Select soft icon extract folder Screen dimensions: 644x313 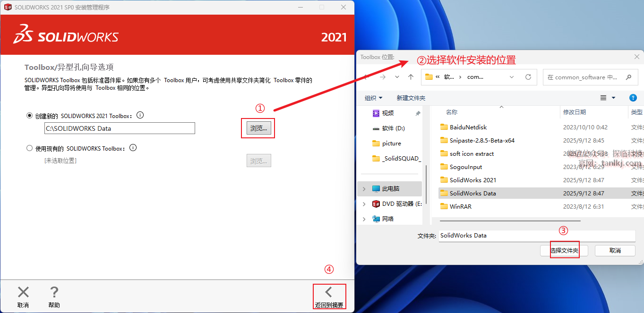click(x=472, y=153)
